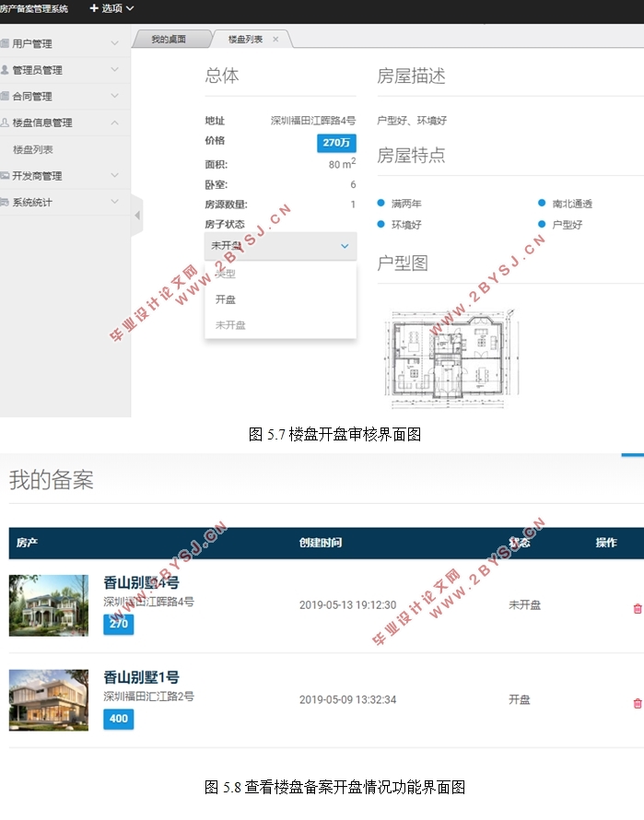Collapse the 楼盘信息管理 chevron

pyautogui.click(x=114, y=123)
